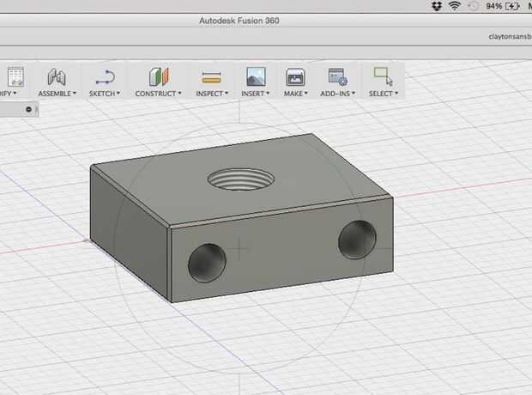Click the Modify toolbar icon at left
Viewport: 532px width, 395px height.
click(x=15, y=76)
